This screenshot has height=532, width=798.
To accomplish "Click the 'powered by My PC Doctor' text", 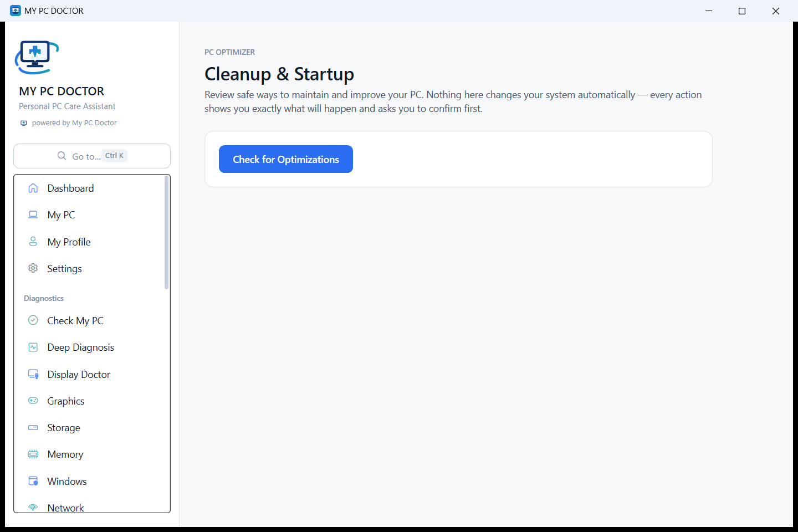I will pos(74,123).
